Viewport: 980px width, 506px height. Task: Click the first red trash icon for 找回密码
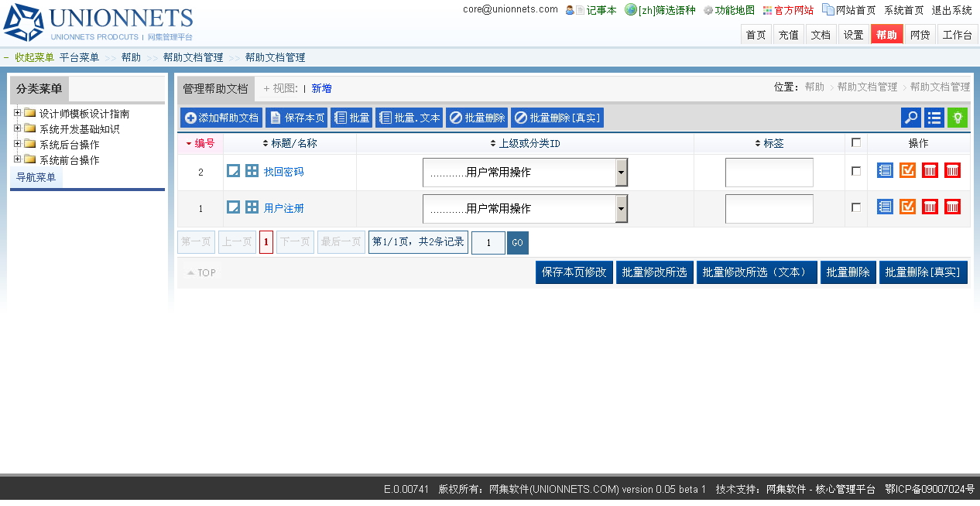930,170
